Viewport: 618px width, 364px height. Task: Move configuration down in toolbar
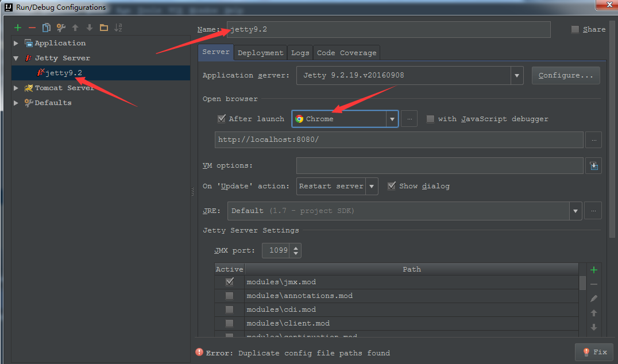(90, 28)
